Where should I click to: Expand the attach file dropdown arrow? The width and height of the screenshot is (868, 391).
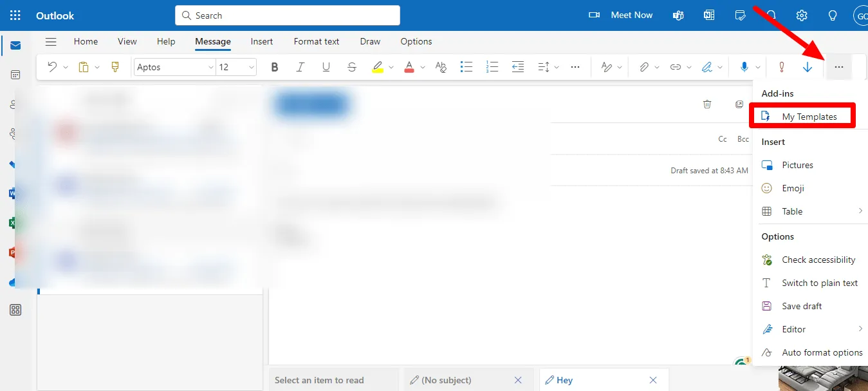pyautogui.click(x=657, y=67)
